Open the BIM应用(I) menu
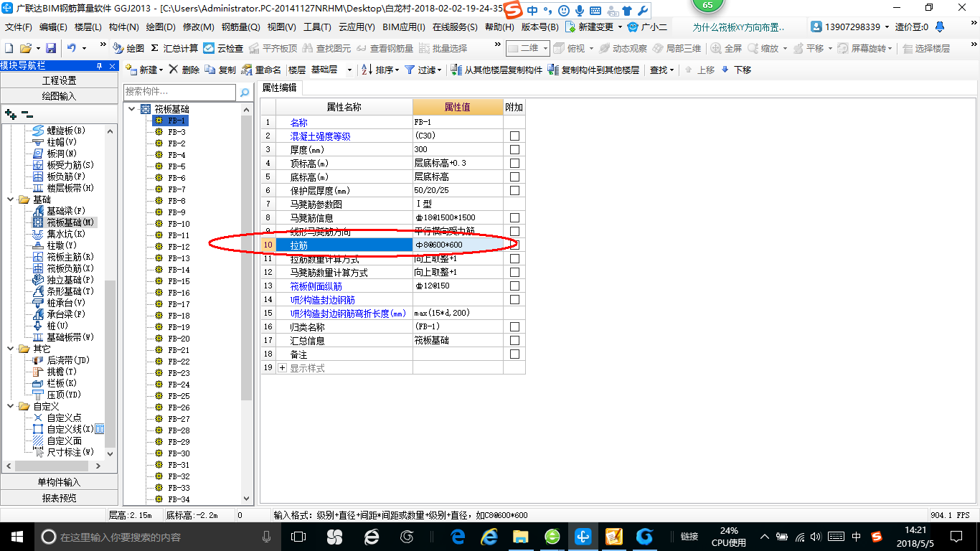 404,27
